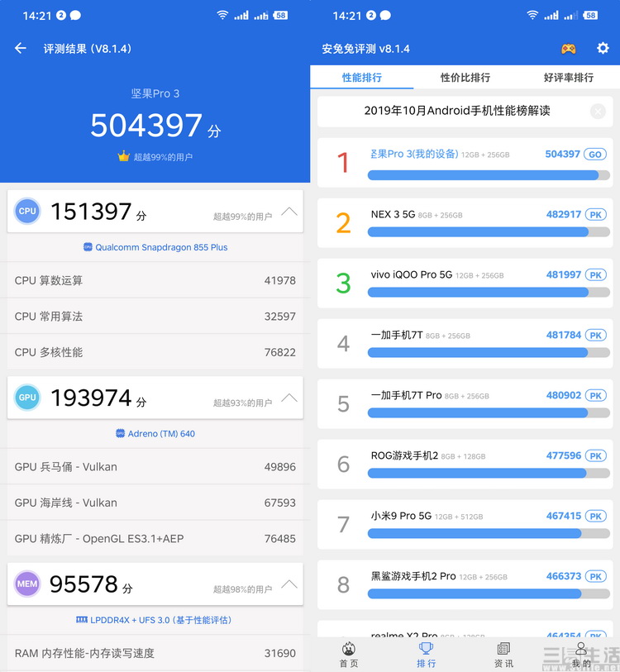The width and height of the screenshot is (620, 672).
Task: Switch to 性价比排行 tab
Action: tap(465, 78)
